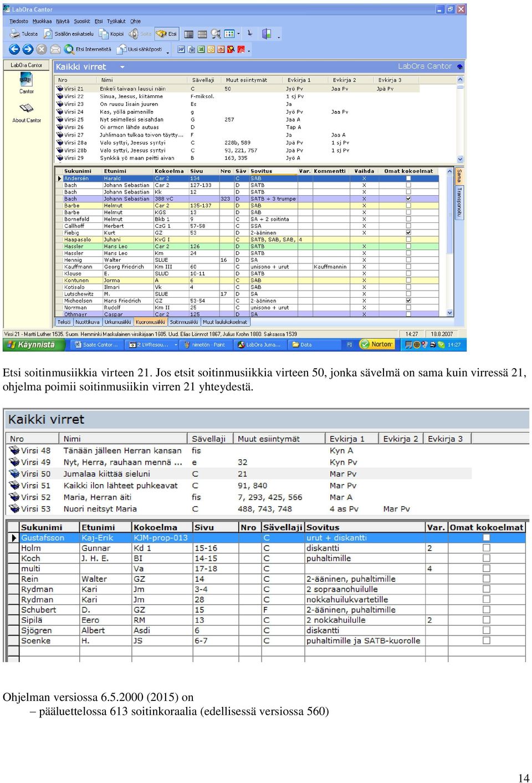532x783 pixels.
Task: Check Omat kokoelmat for Holm Gunnar
Action: [487, 548]
